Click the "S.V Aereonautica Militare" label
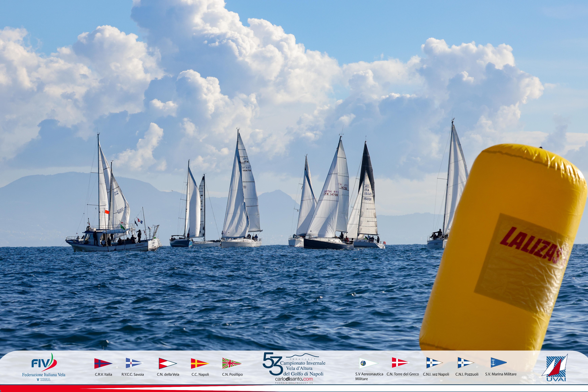 click(x=369, y=376)
